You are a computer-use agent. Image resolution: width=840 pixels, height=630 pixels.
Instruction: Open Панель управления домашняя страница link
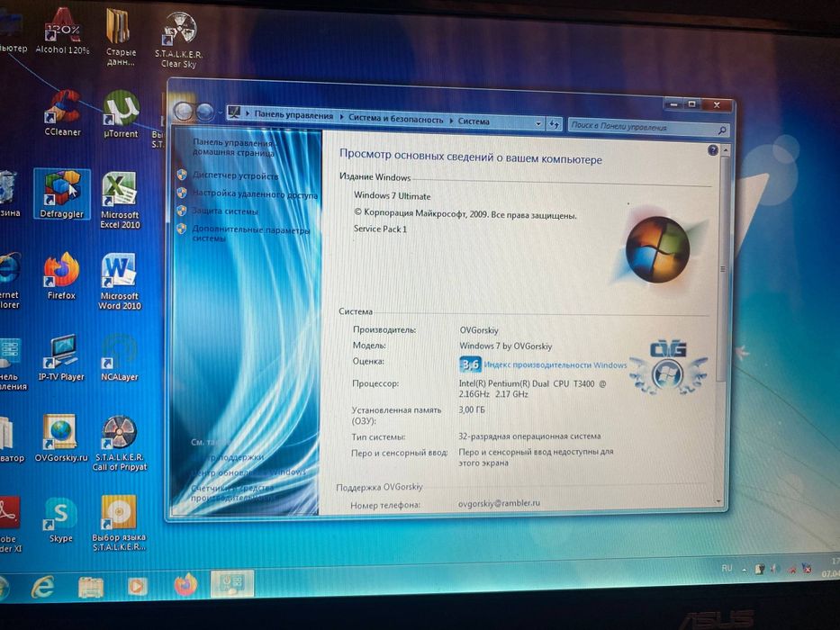click(x=233, y=148)
